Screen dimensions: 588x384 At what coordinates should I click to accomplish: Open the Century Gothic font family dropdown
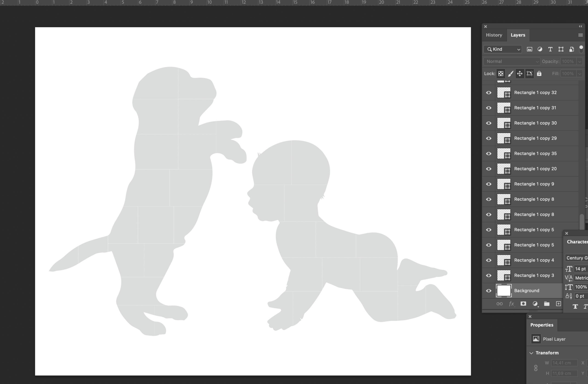pos(577,258)
